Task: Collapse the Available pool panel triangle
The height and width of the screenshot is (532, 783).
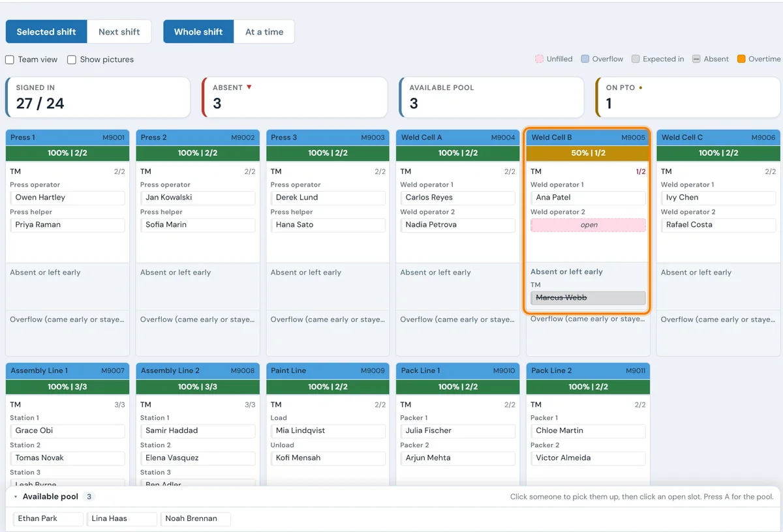Action: click(16, 497)
